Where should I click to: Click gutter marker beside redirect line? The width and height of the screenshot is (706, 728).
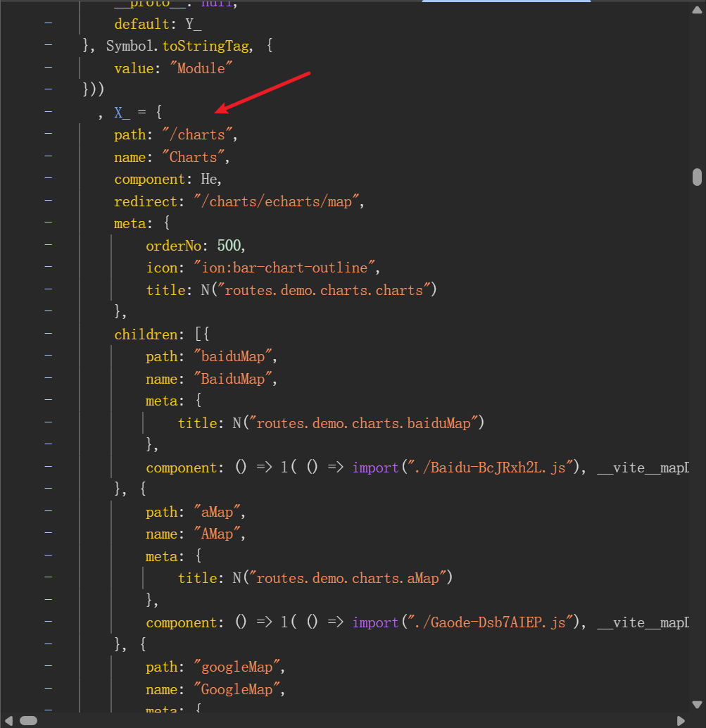click(x=49, y=201)
